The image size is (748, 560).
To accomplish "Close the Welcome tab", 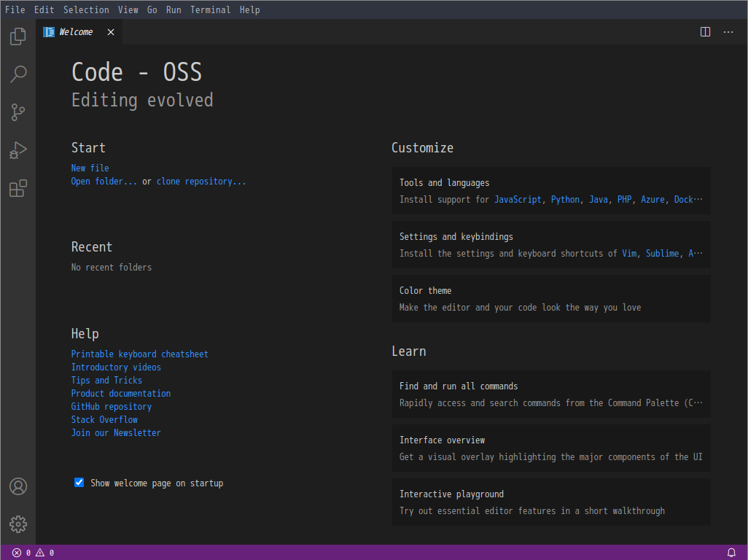I will (111, 32).
